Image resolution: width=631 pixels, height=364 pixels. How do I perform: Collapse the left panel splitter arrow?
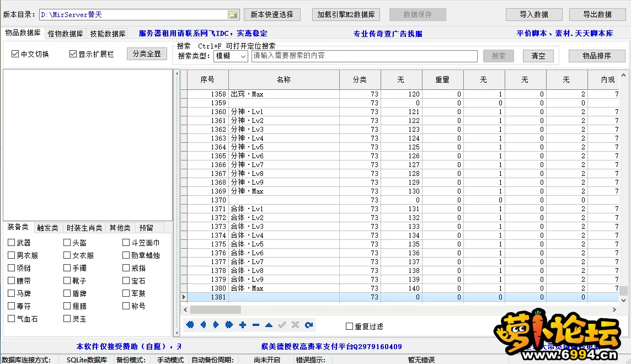click(177, 74)
